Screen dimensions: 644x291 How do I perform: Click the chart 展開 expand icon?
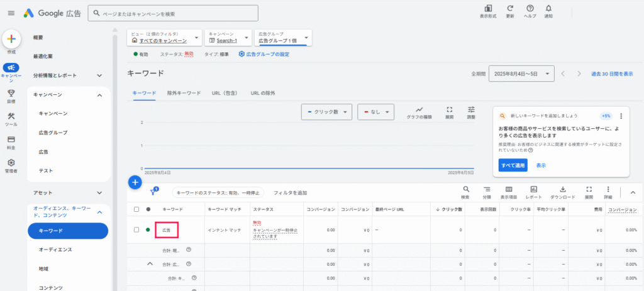449,109
